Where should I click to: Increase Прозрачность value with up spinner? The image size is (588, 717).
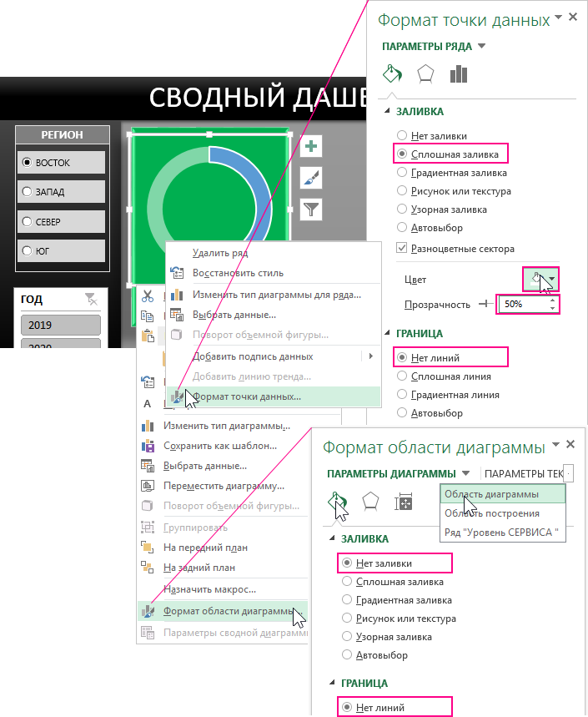[552, 300]
